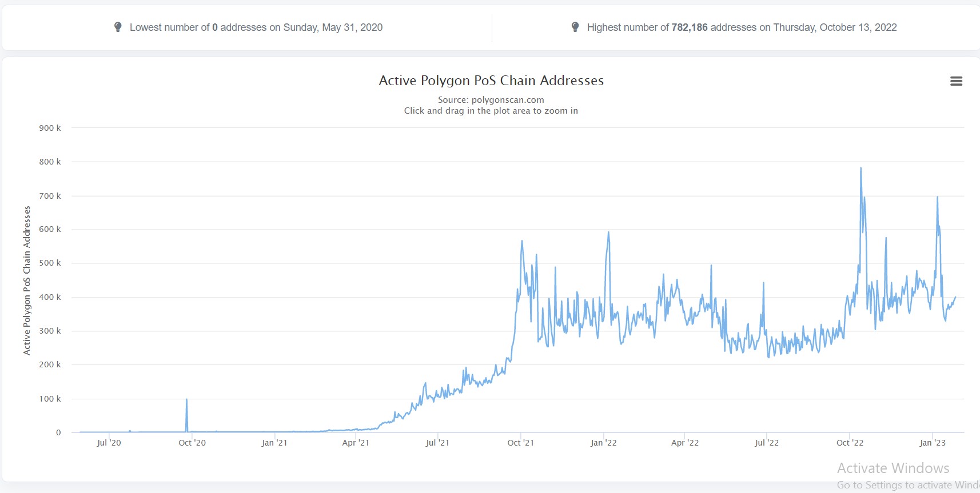Screen dimensions: 980x493
Task: Click the Sunday, May 31, 2020 lowest text
Action: [333, 27]
